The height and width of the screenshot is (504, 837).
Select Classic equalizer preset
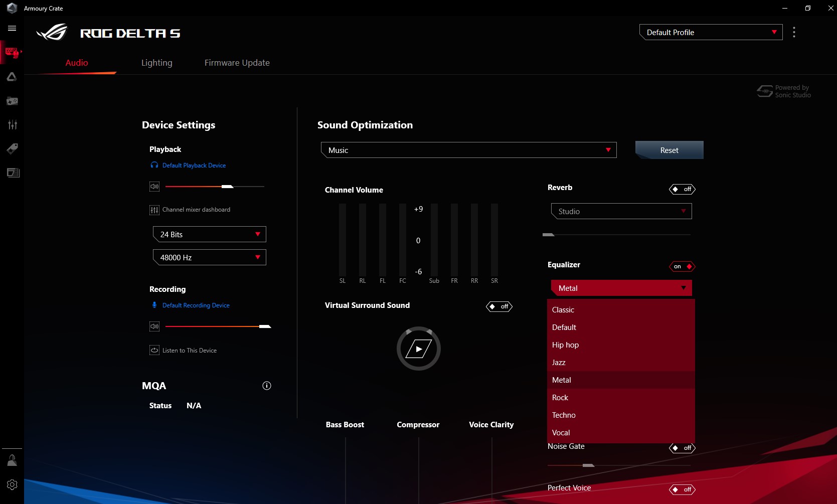621,310
